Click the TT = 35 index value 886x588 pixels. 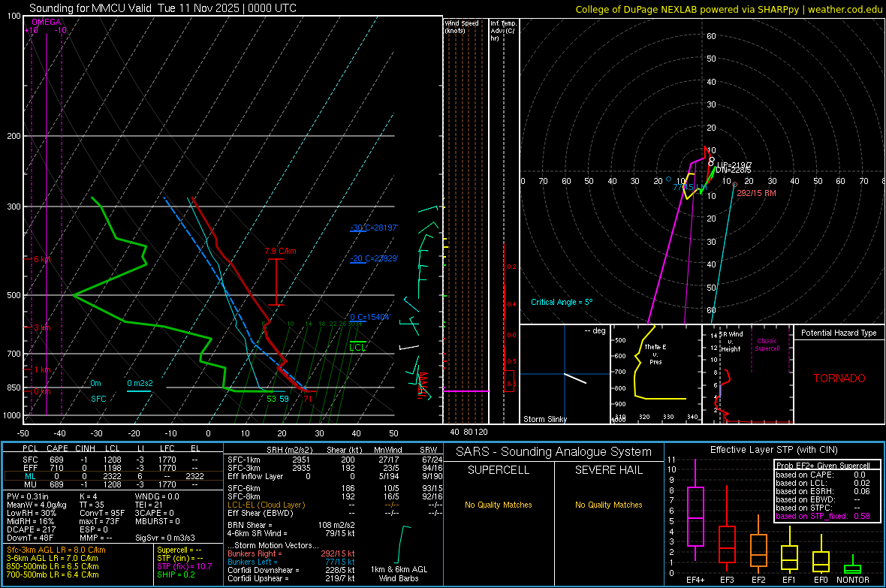pyautogui.click(x=92, y=505)
